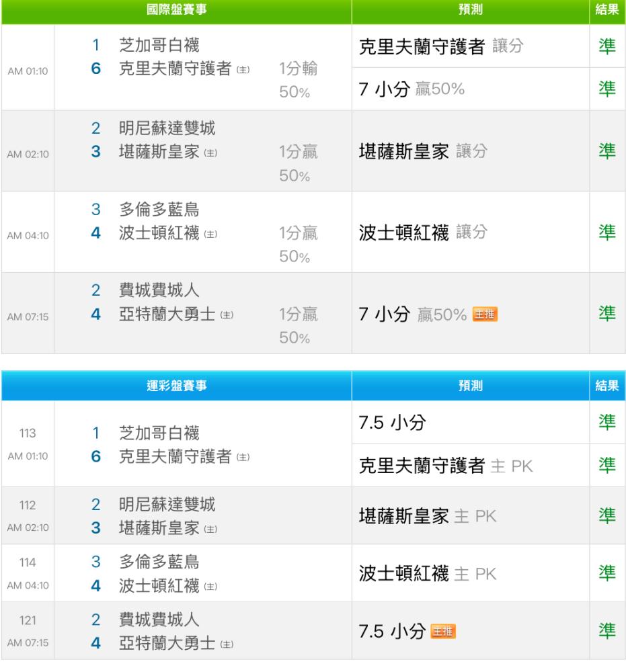626x672 pixels.
Task: Click game number 113 in 運彩盤 table
Action: 28,433
